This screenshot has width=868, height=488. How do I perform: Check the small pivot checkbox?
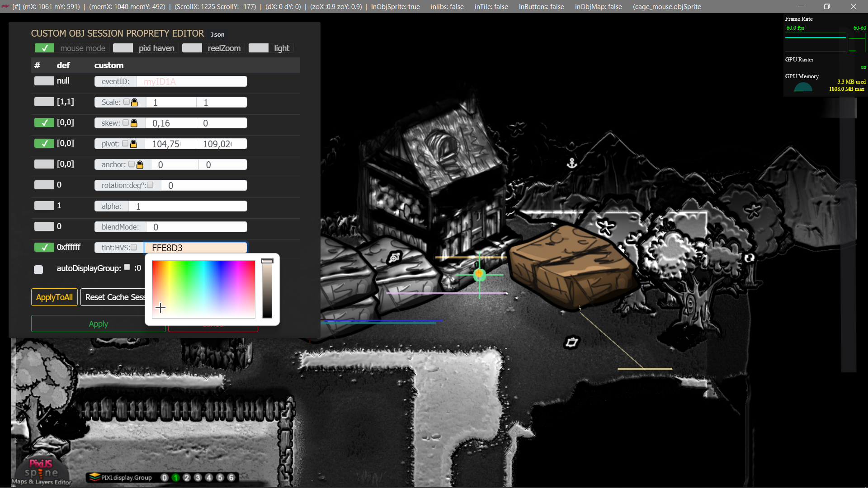[125, 144]
